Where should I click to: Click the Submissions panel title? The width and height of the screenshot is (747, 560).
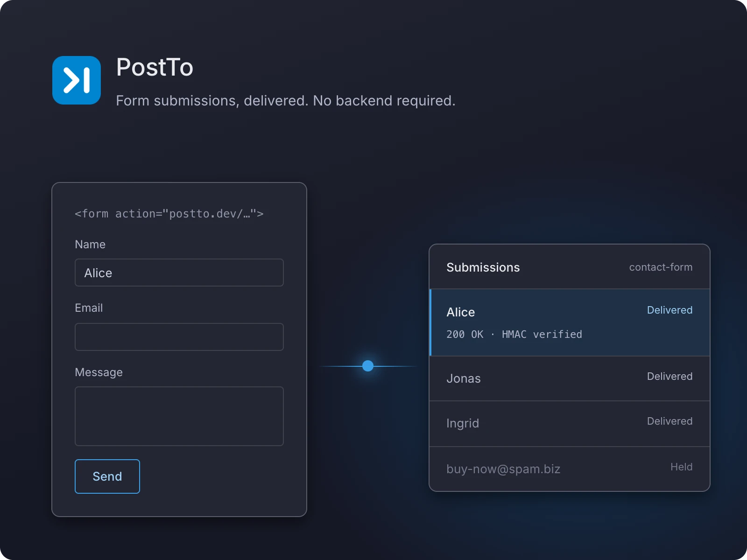coord(483,267)
